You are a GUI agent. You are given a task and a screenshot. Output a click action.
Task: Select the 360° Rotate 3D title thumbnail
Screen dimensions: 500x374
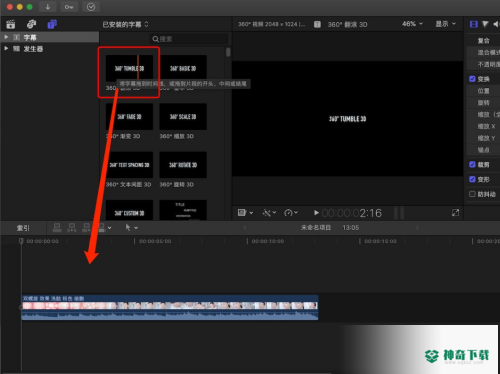[x=183, y=165]
